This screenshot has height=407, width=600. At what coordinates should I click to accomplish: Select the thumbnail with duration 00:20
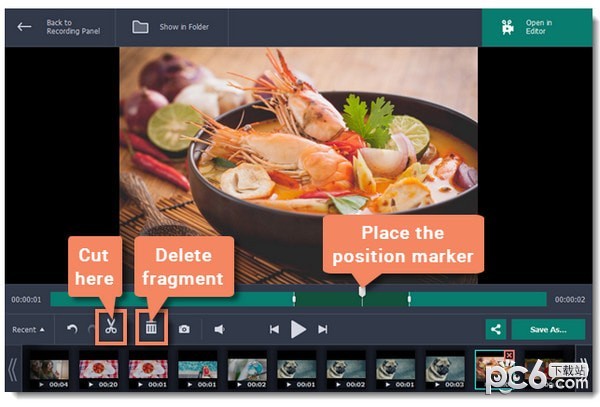click(98, 369)
